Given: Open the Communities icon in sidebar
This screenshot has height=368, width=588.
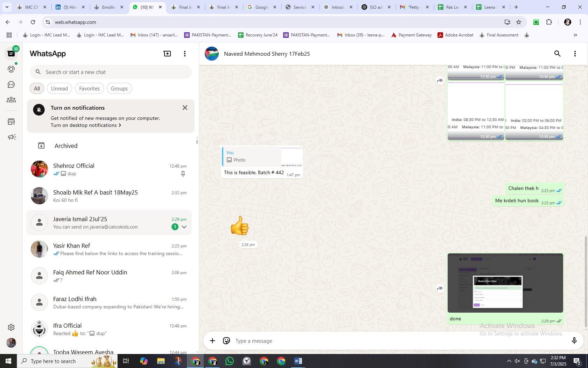Looking at the screenshot, I should 11,100.
